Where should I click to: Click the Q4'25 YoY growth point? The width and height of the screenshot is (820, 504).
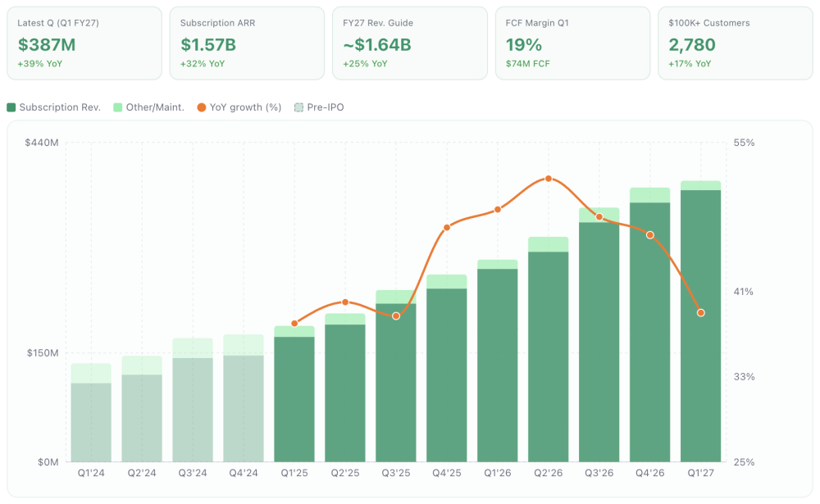click(x=447, y=228)
